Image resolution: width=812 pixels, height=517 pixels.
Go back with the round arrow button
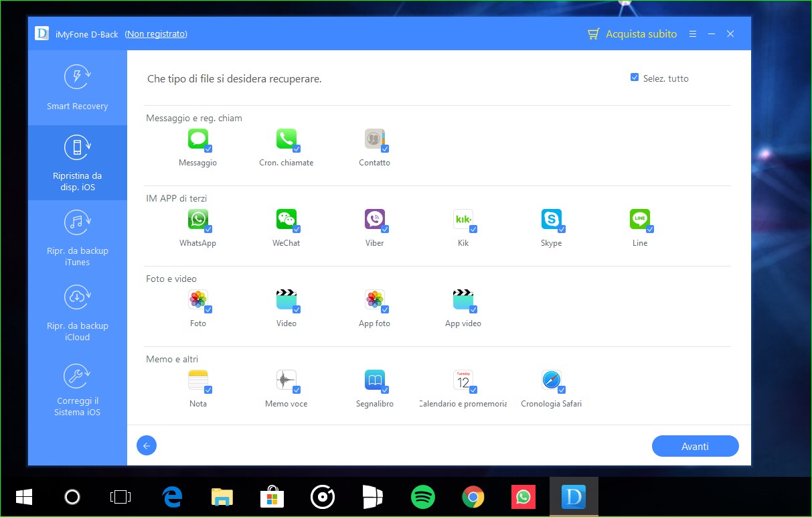[147, 446]
